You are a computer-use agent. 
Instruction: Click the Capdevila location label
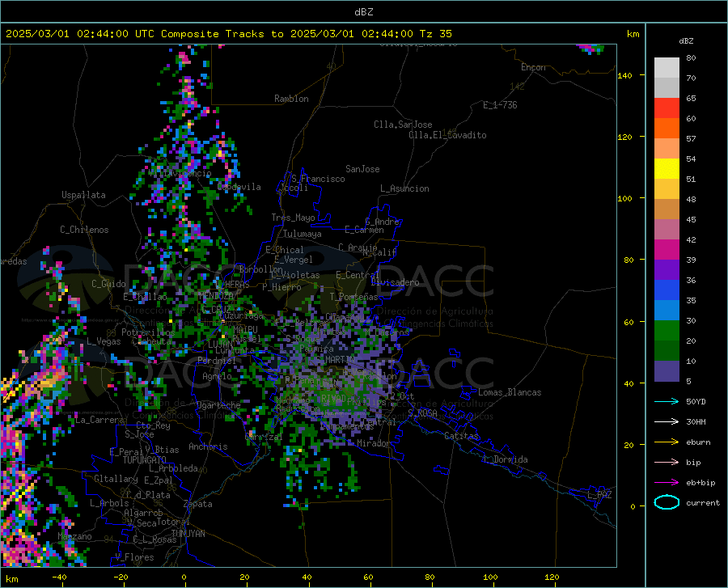tap(239, 187)
